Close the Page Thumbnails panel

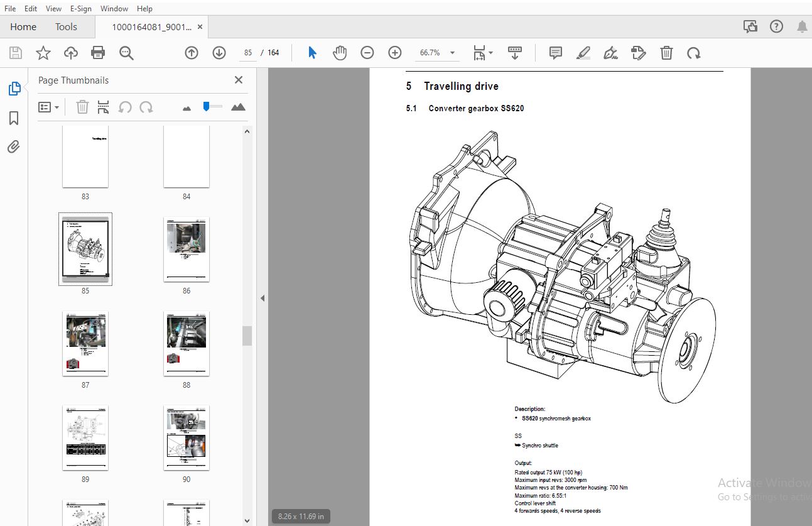coord(239,80)
